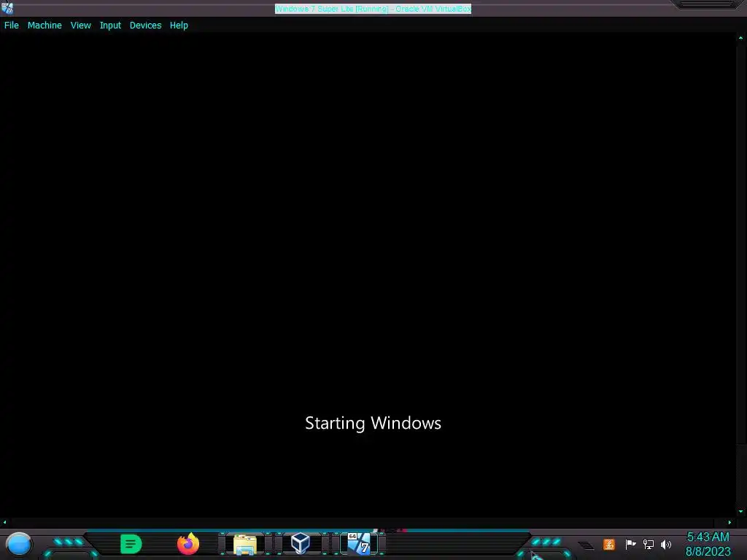Open the Input menu
747x560 pixels.
110,26
